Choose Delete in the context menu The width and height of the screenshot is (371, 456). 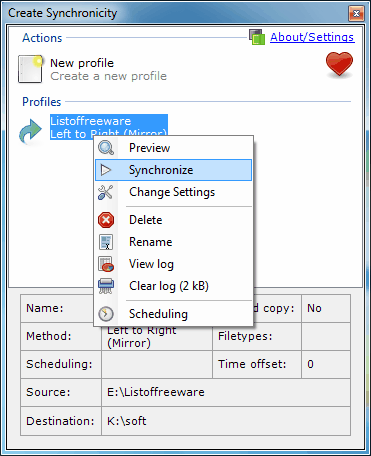(x=174, y=220)
